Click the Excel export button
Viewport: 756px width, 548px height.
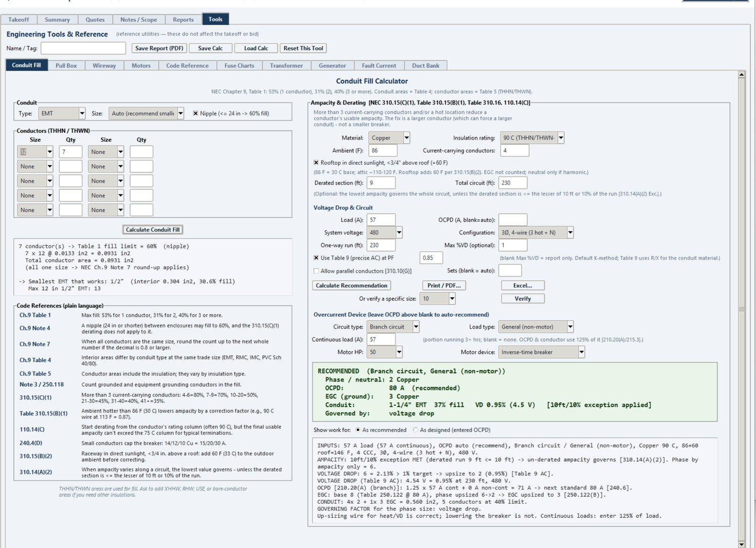[523, 285]
